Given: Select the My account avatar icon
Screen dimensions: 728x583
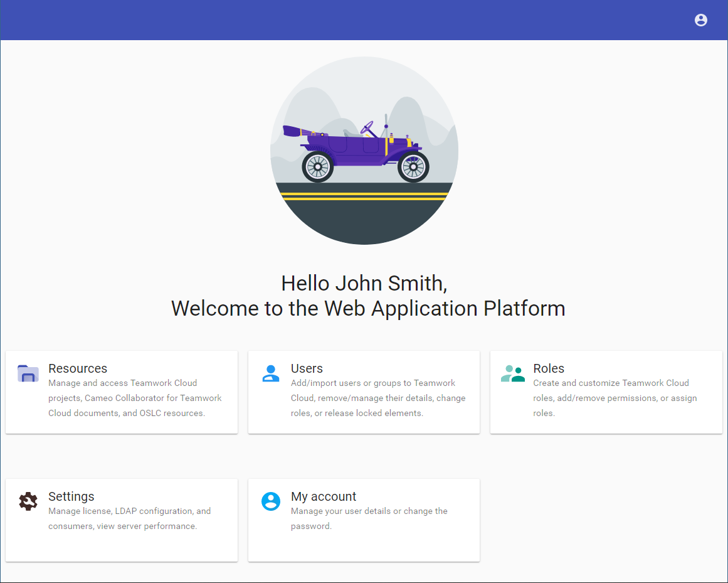Looking at the screenshot, I should click(270, 501).
